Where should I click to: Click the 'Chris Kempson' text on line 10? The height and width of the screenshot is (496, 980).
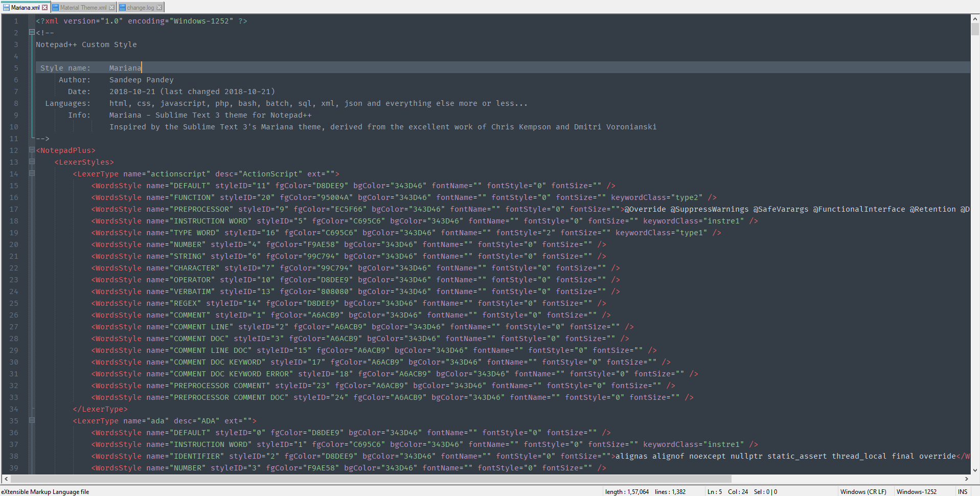(521, 127)
